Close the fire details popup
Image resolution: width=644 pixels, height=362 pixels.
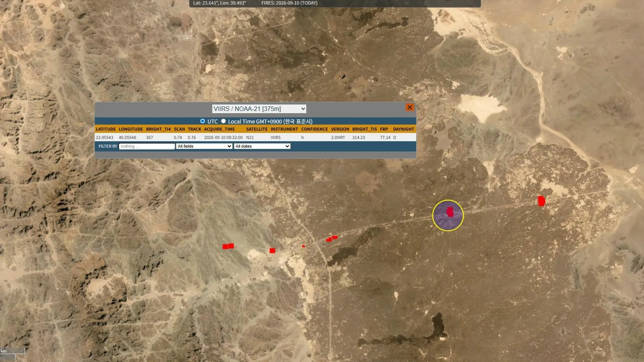[410, 108]
